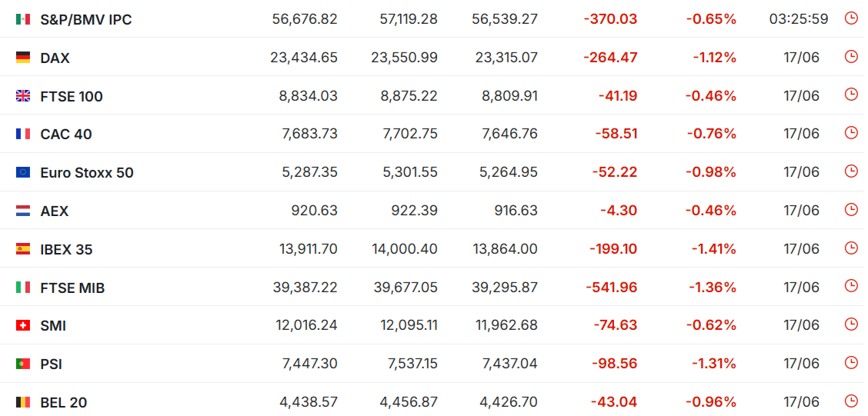Click the CAC 40 last price 7,683.73
Viewport: 868px width, 416px height.
[309, 134]
